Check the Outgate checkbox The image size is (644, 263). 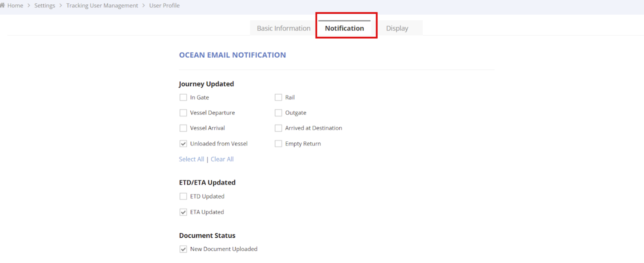[x=278, y=113]
